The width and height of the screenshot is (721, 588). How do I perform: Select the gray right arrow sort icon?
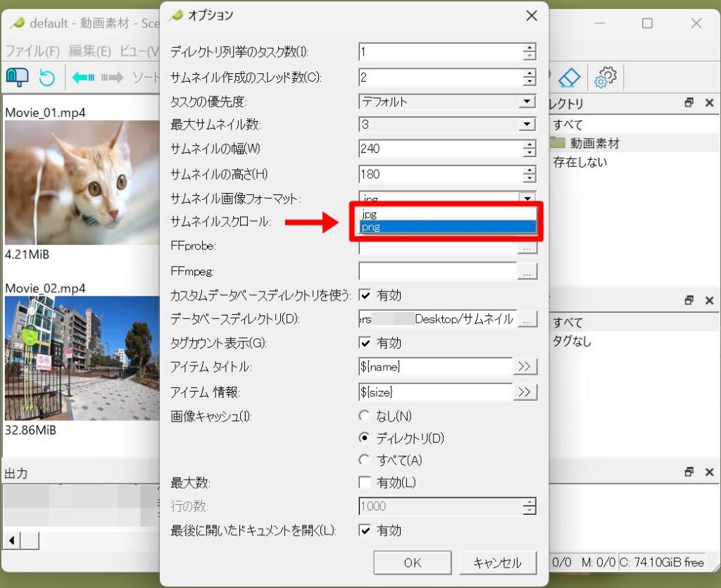113,77
